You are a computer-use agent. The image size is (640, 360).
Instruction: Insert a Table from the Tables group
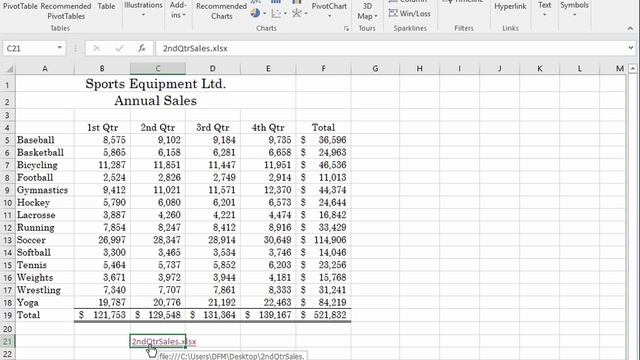106,6
